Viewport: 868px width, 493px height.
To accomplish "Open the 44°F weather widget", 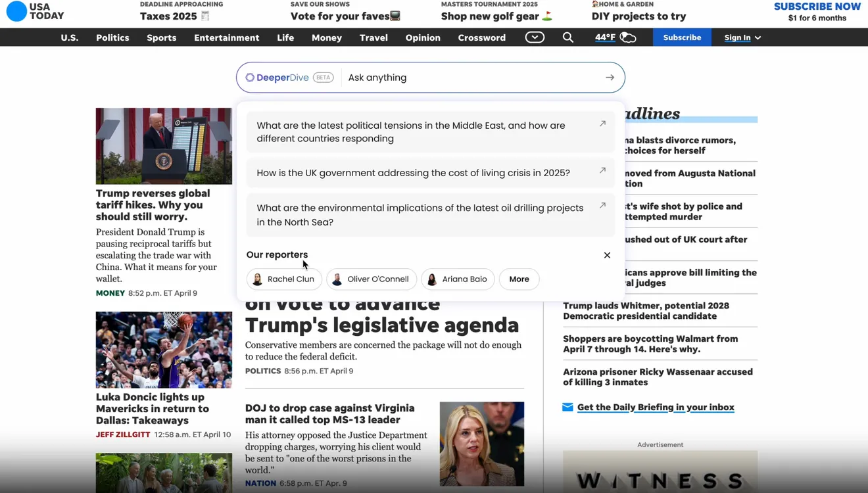I will click(x=615, y=37).
